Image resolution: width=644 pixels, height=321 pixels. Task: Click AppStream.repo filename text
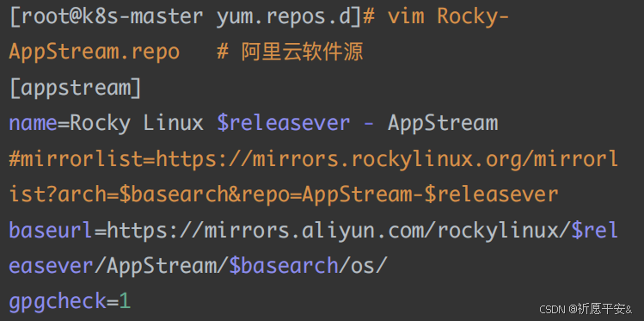[94, 52]
